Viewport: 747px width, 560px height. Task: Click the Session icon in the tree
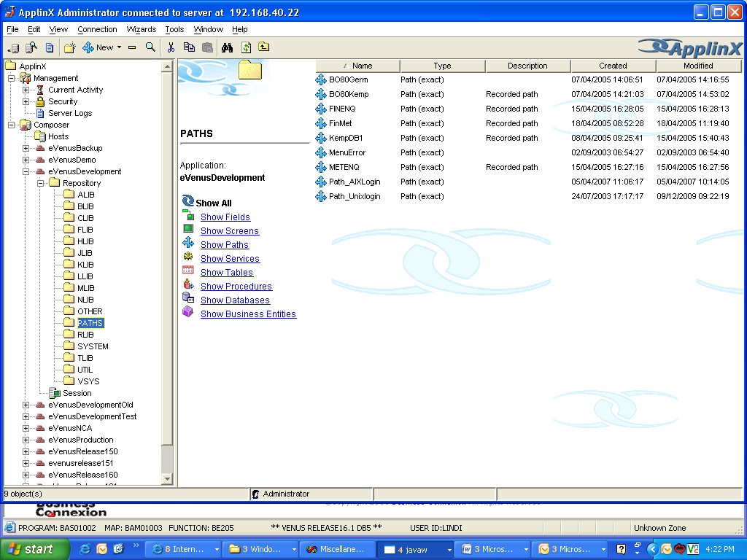55,393
